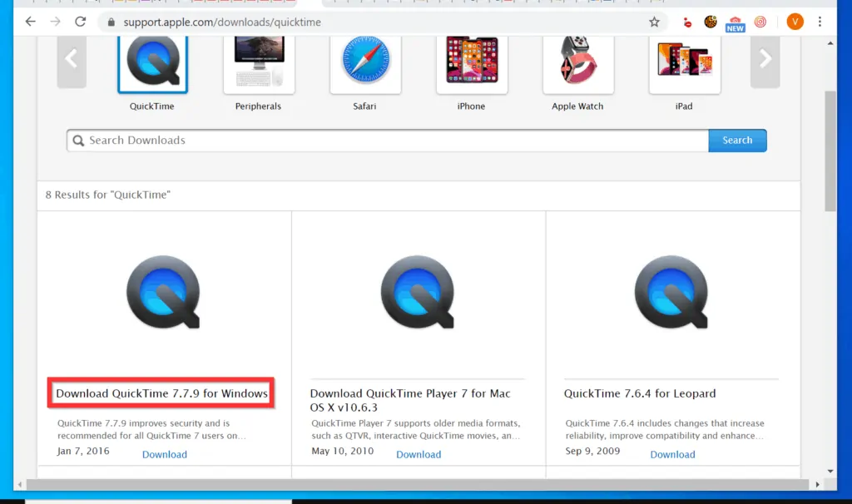Select the QuickTime category thumbnail
This screenshot has height=504, width=852.
[x=153, y=63]
